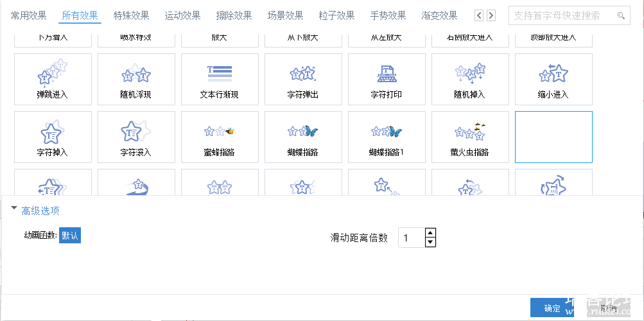Focus the effect search box
Viewport: 644px width, 321px height.
coord(570,15)
